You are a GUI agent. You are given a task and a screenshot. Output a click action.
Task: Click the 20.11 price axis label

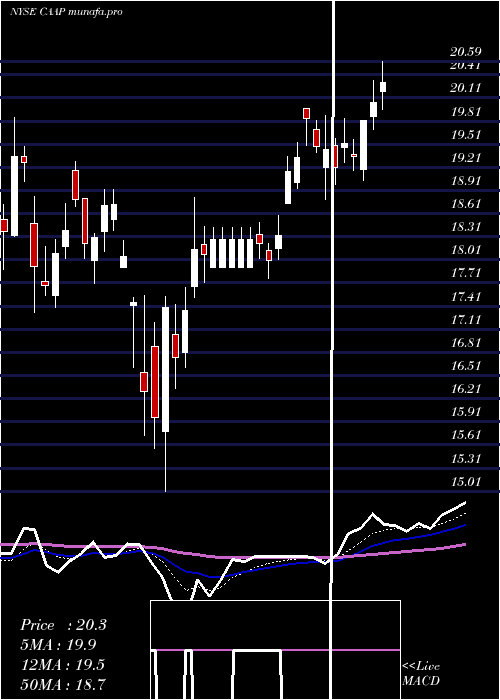pos(466,88)
